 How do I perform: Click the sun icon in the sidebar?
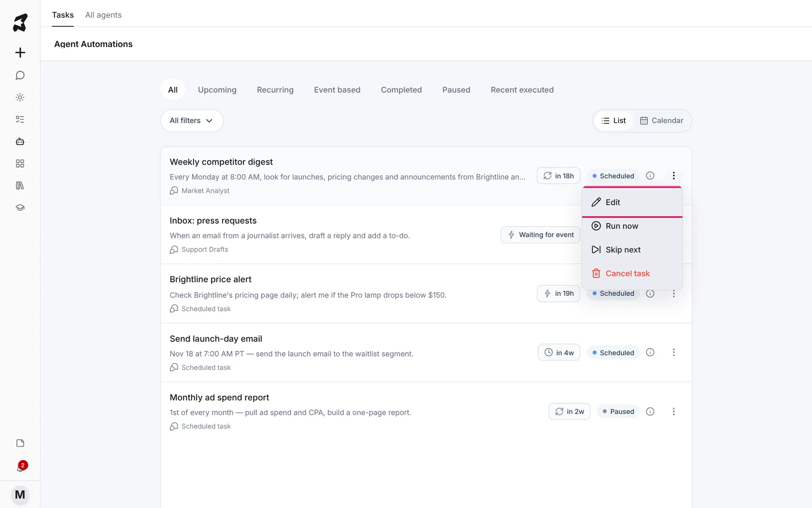click(x=20, y=98)
